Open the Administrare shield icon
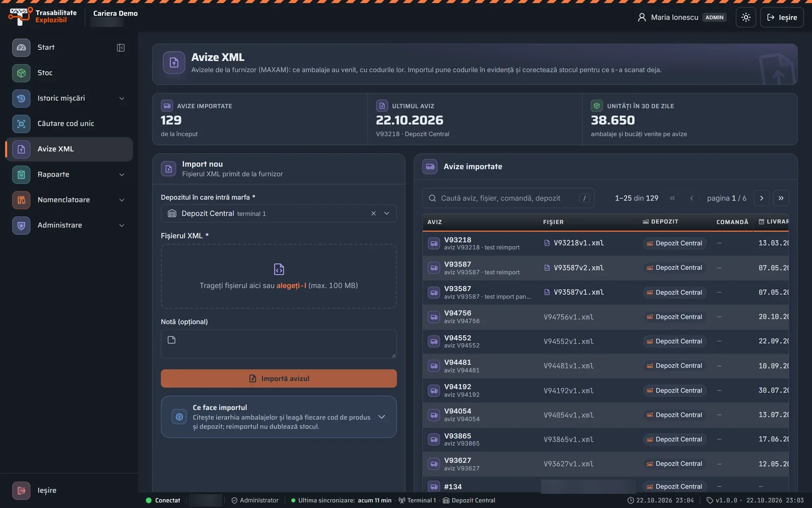Viewport: 812px width, 508px height. 21,225
